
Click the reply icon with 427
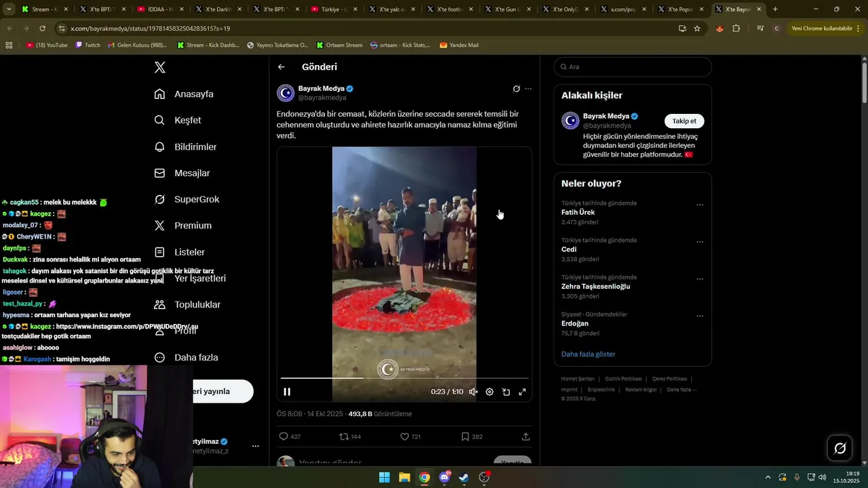tap(290, 436)
